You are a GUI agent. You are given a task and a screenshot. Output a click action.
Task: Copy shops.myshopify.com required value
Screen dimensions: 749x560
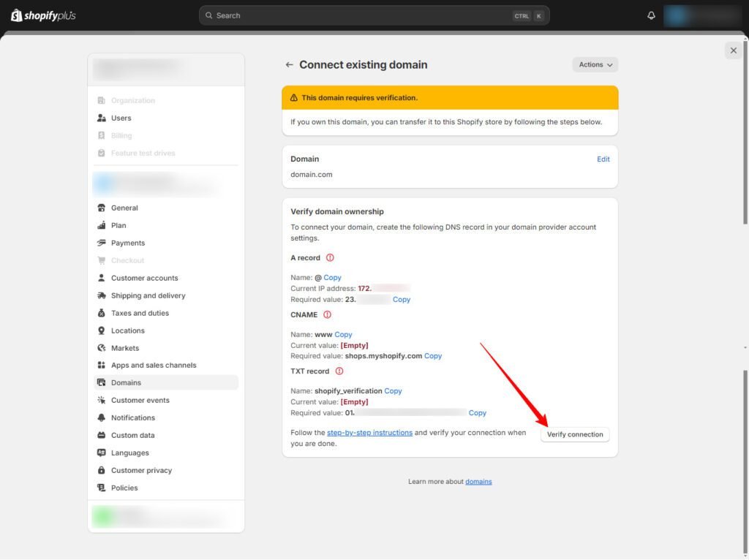click(433, 356)
